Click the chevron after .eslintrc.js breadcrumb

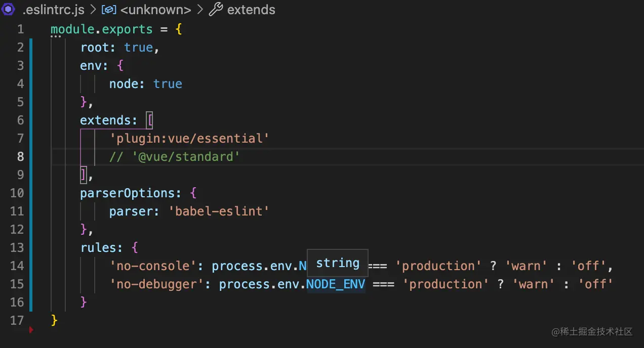[x=93, y=10]
